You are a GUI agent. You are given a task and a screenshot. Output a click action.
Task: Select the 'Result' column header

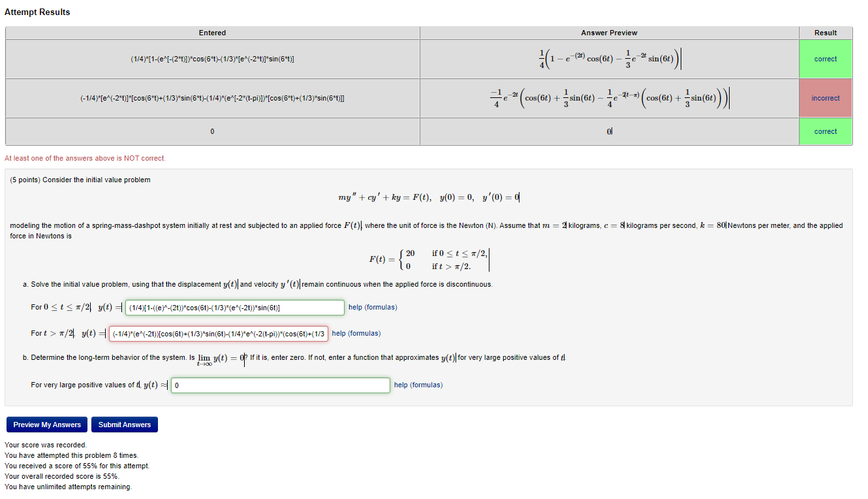(x=826, y=33)
